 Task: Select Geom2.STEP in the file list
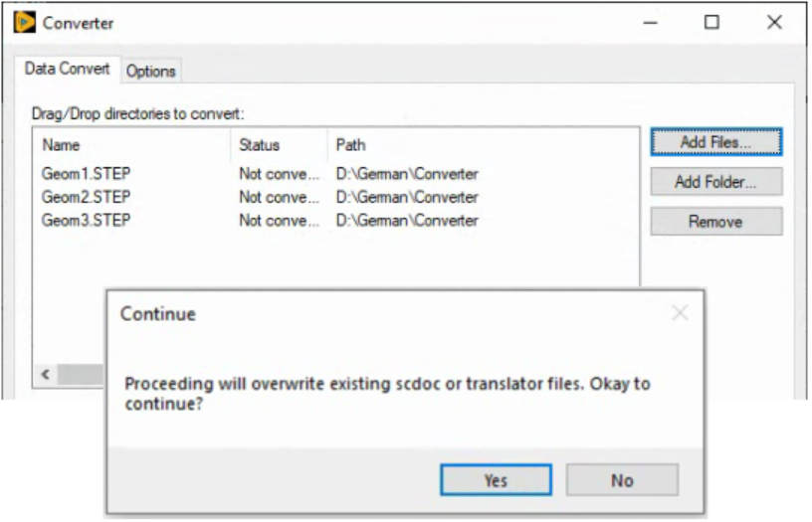[x=86, y=197]
